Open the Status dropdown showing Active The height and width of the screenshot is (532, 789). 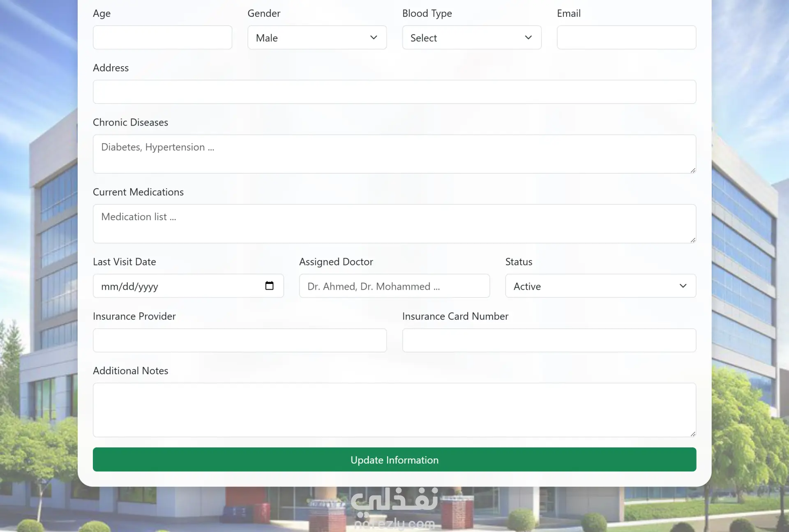click(600, 286)
